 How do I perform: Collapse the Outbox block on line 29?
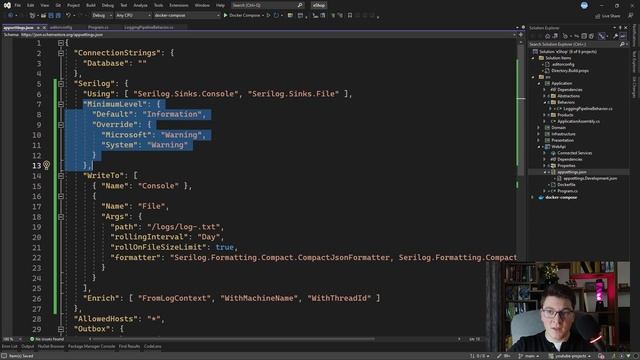[61, 329]
